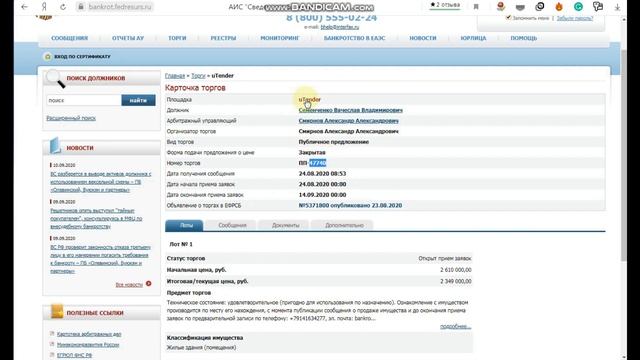Open the 'ВС РФ проверит законность' news link
640x360 pixels.
[100, 259]
